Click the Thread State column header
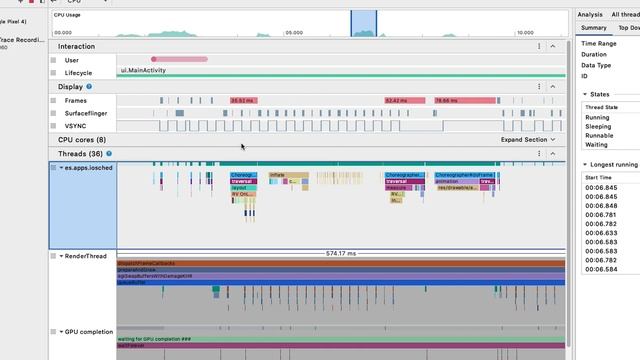 pyautogui.click(x=602, y=107)
